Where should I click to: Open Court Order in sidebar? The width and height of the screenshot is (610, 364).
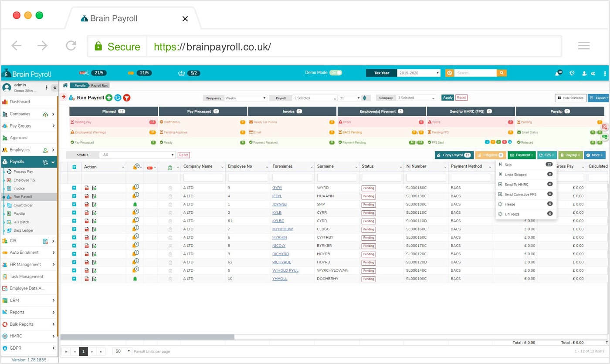coord(24,205)
